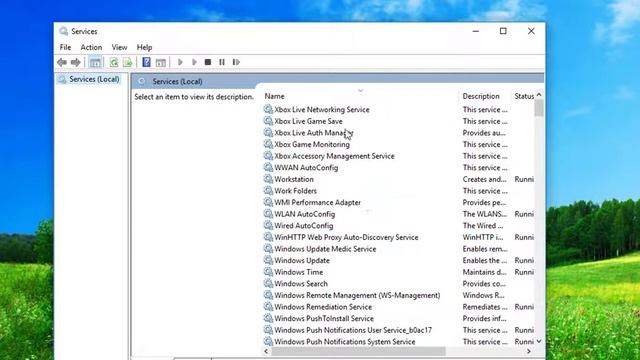Click the Refresh toolbar icon
This screenshot has width=640, height=360.
click(114, 62)
